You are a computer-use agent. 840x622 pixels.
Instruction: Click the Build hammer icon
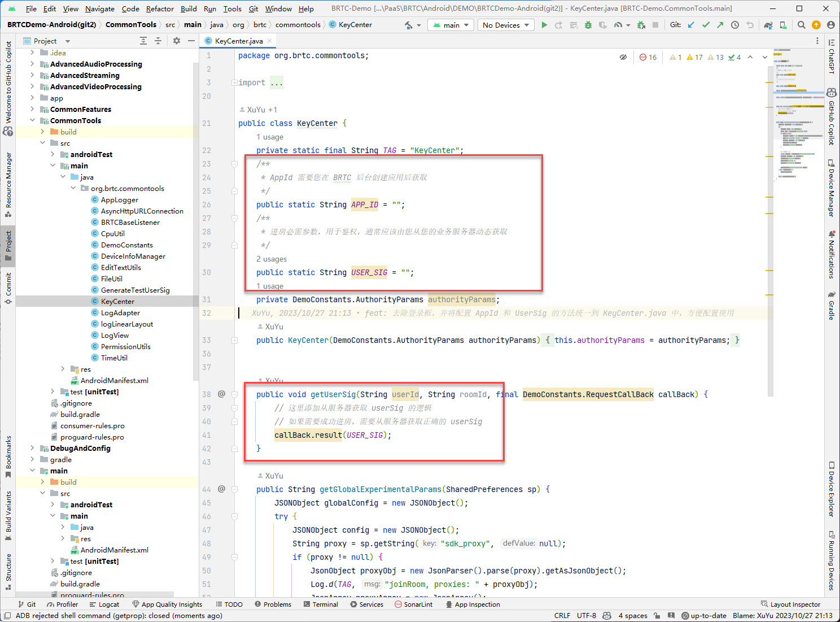[x=409, y=25]
